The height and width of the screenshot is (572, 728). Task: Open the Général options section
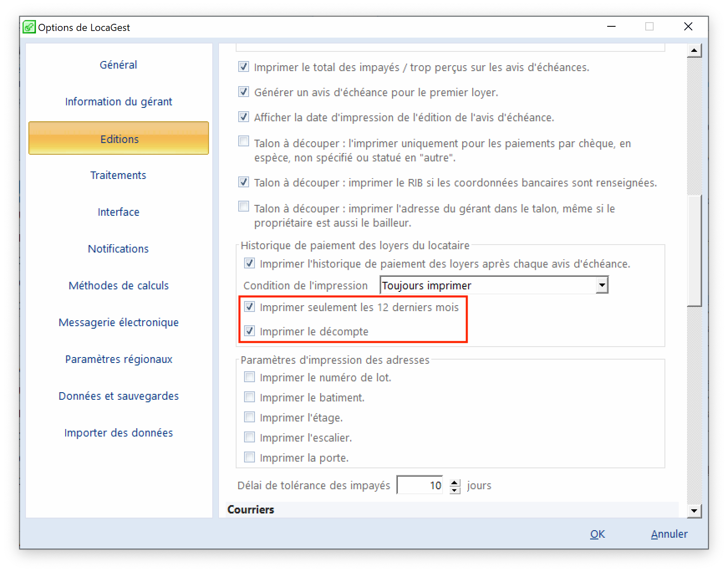pyautogui.click(x=118, y=65)
